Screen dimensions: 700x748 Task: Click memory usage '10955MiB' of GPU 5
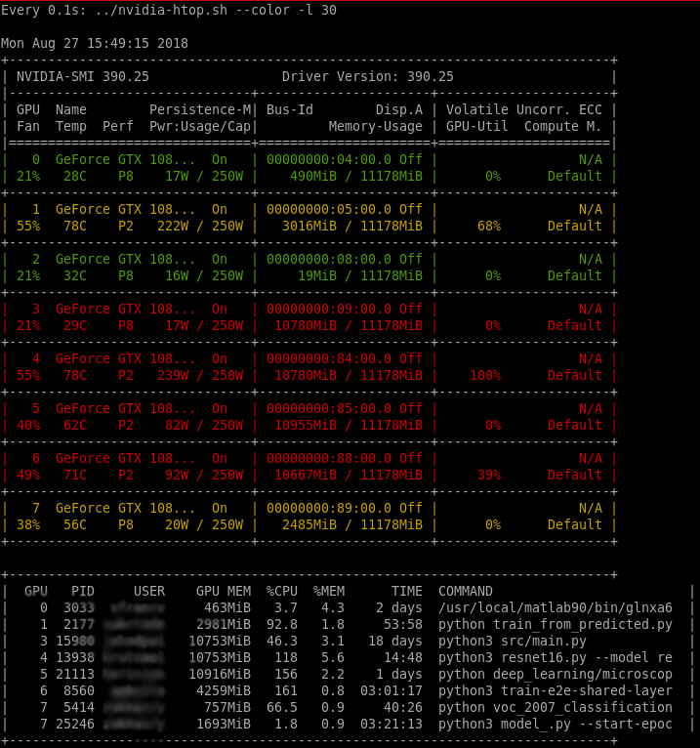(x=306, y=426)
